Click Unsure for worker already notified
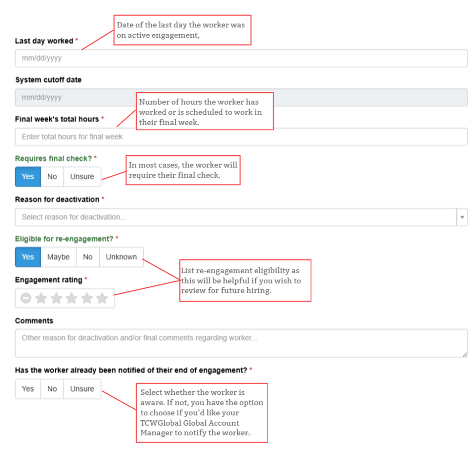This screenshot has width=476, height=452. (x=82, y=389)
